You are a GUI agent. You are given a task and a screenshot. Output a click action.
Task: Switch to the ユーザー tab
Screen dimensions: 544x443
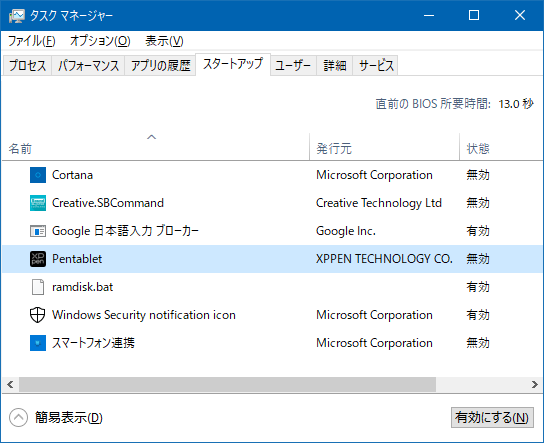(x=293, y=65)
